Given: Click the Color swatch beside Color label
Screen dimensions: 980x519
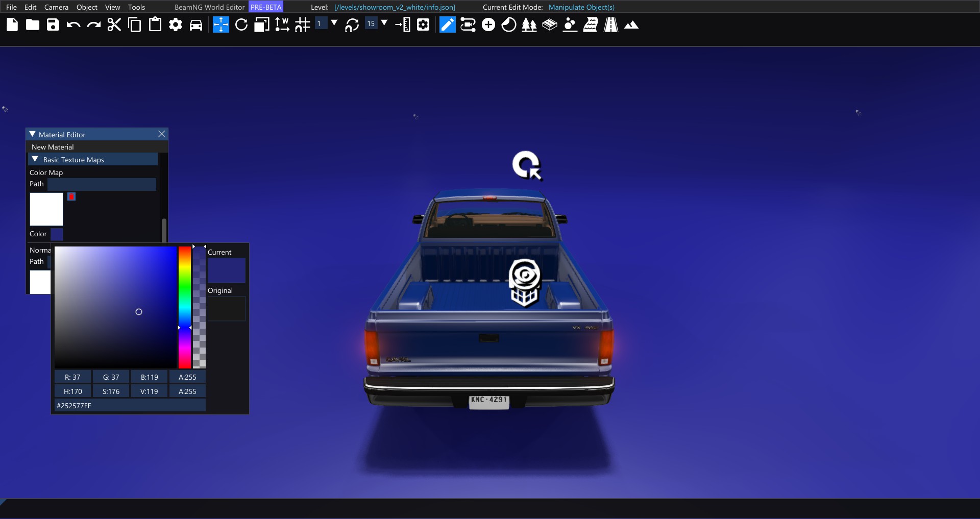Looking at the screenshot, I should point(57,234).
